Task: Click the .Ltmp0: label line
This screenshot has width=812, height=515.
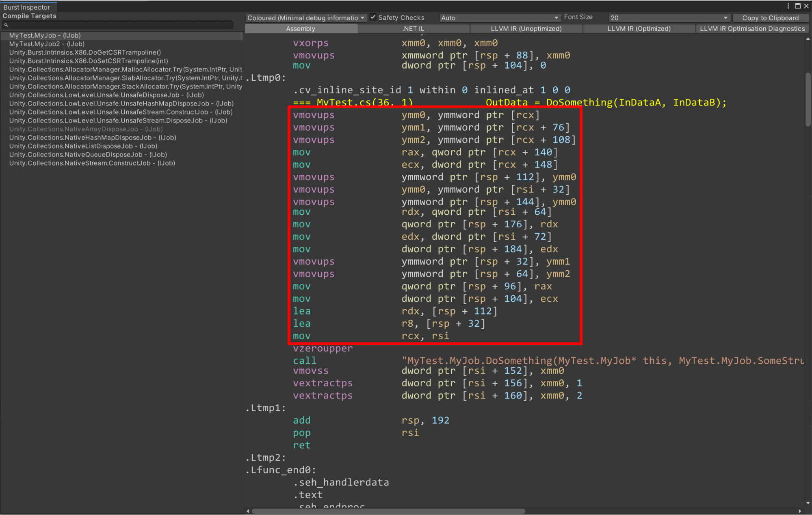Action: coord(266,78)
